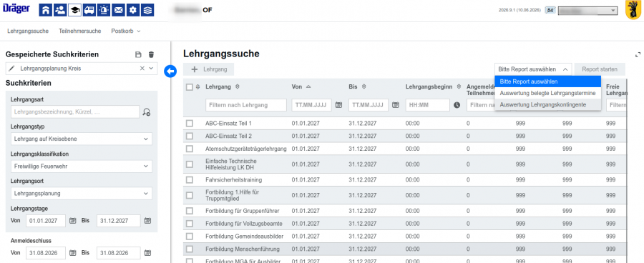Select Auswertung belegte Lehrgangstermine report
644x263 pixels.
click(x=548, y=93)
